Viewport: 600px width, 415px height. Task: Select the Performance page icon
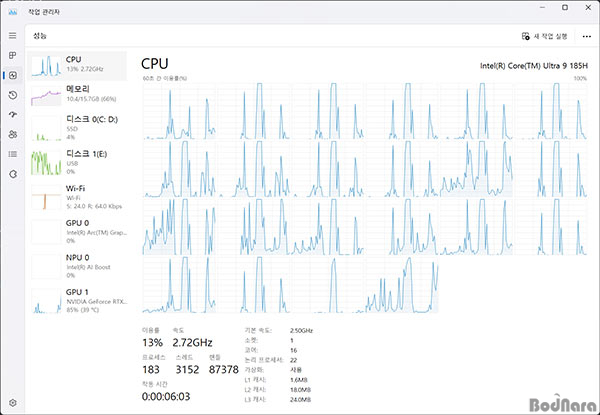[13, 75]
